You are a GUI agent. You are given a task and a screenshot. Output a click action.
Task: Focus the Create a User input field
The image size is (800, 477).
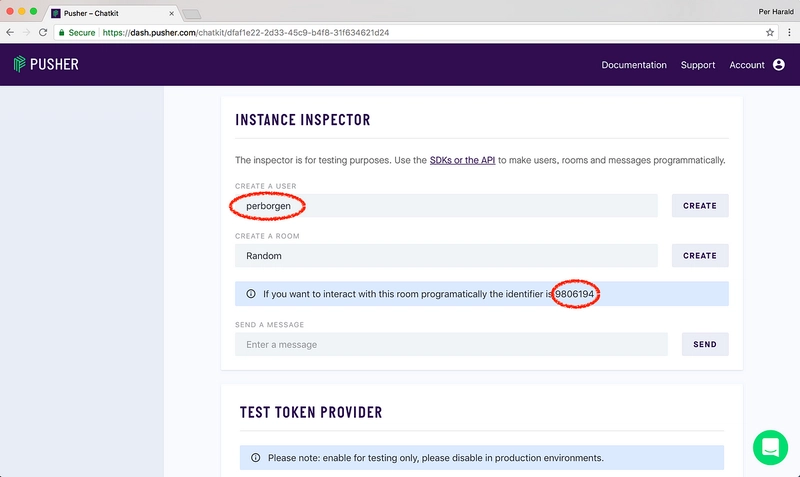(x=446, y=206)
